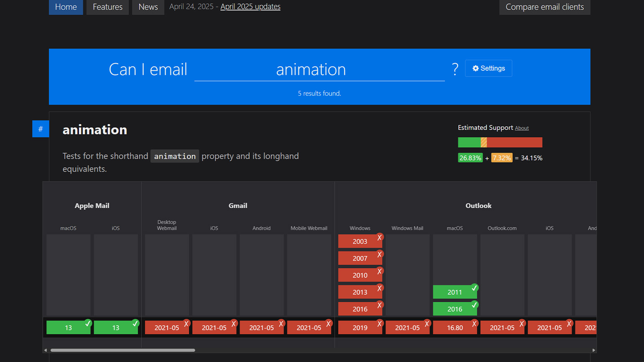Select Outlook macOS 2011 cell
Viewport: 644px width, 362px height.
[455, 292]
